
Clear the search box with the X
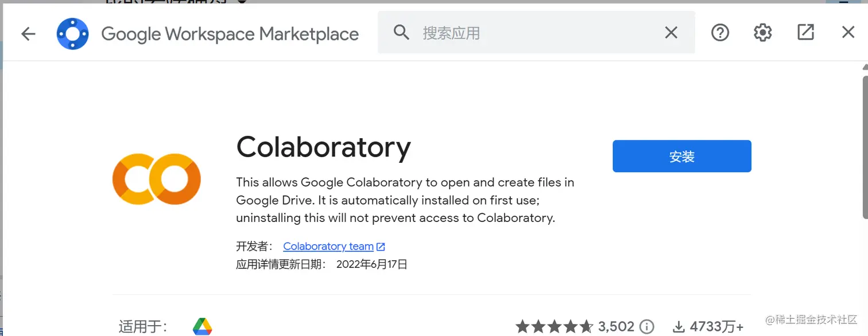[x=671, y=33]
